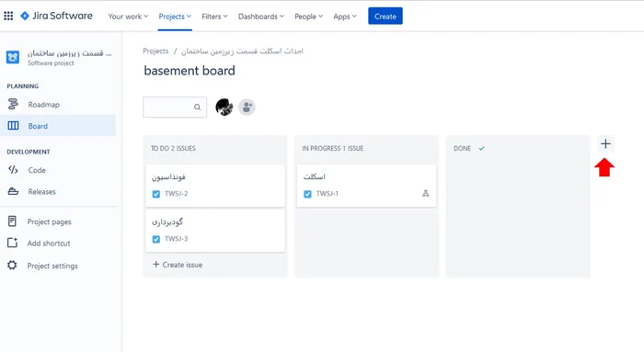The height and width of the screenshot is (352, 644).
Task: Click the Project settings gear icon
Action: (x=12, y=265)
